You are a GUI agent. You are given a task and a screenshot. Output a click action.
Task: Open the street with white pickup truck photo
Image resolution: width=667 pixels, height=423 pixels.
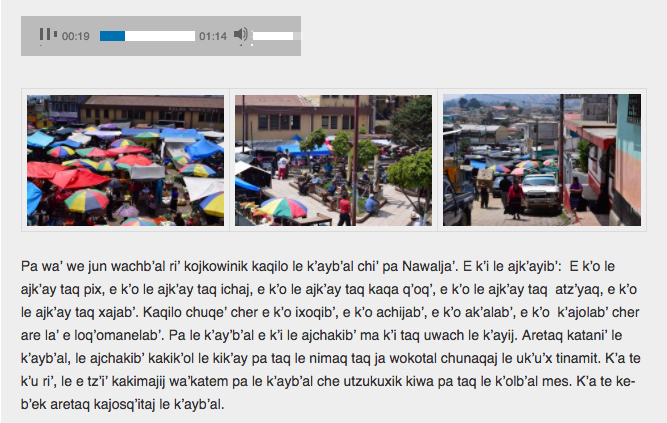click(x=542, y=160)
